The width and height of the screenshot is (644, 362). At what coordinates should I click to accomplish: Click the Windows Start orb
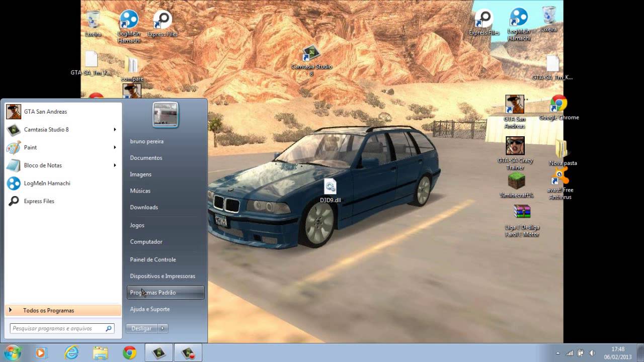coord(12,352)
